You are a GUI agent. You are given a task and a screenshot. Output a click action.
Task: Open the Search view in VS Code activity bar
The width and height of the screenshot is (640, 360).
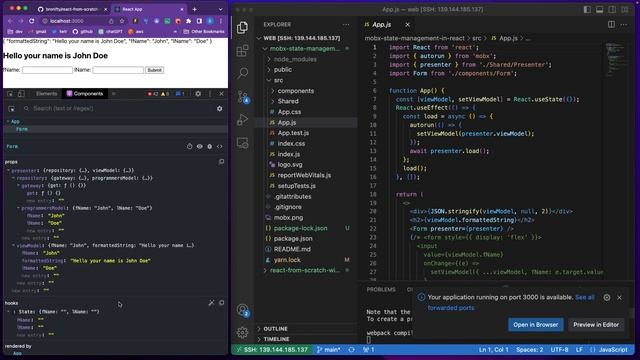242,73
